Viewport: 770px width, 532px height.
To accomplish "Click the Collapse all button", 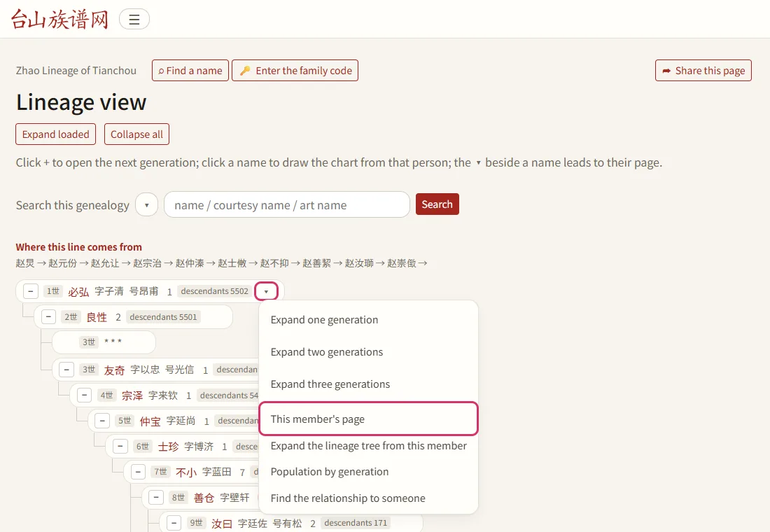I will [x=136, y=134].
